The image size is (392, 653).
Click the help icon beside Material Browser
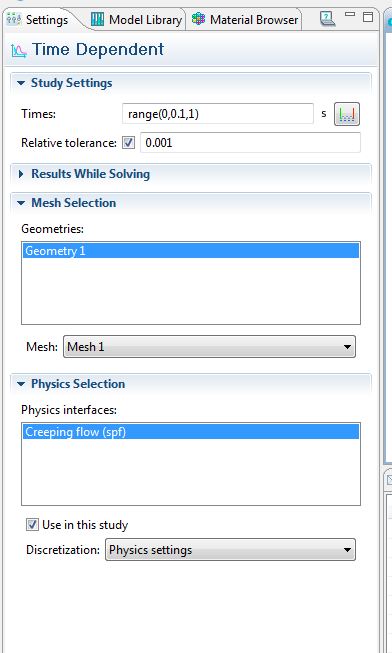327,19
